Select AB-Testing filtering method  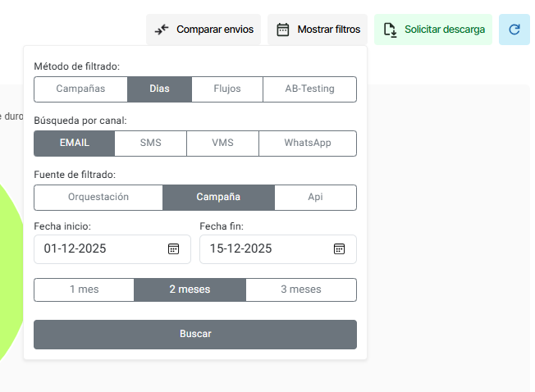[x=310, y=89]
